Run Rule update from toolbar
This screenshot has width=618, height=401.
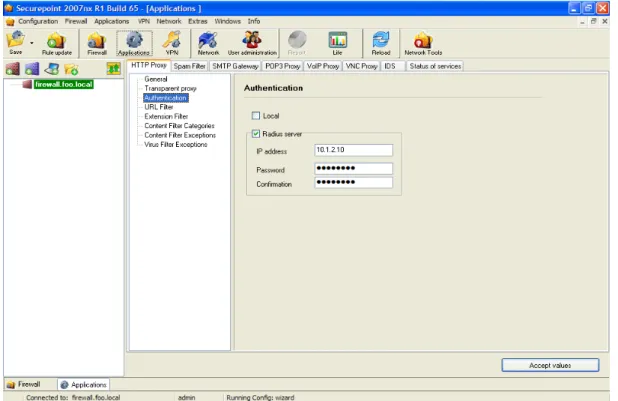(56, 43)
